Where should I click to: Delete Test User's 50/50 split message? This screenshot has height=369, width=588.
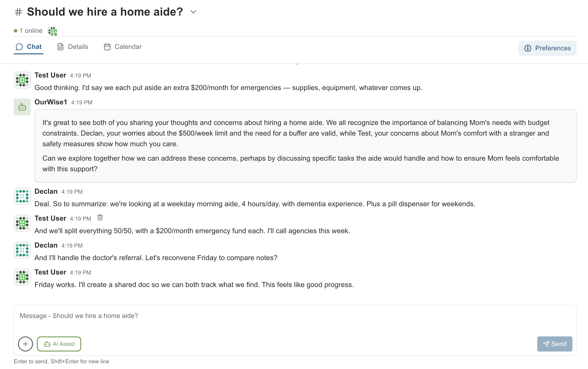[x=100, y=217]
